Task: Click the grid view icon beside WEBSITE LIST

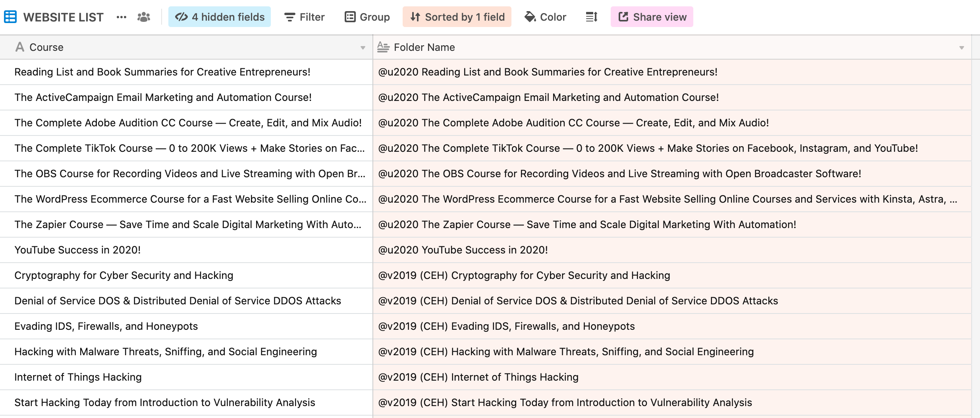Action: coord(10,17)
